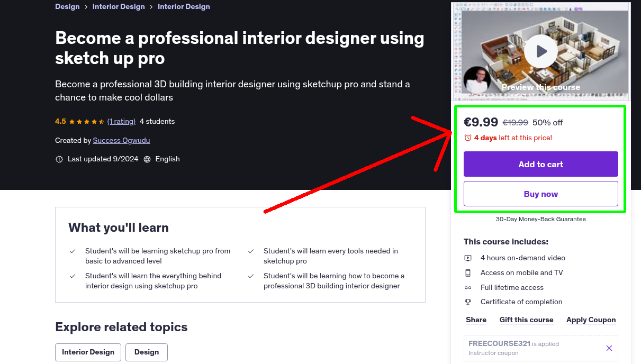This screenshot has width=641, height=364.
Task: Click the first breadcrumb chevron after Design
Action: pyautogui.click(x=86, y=7)
